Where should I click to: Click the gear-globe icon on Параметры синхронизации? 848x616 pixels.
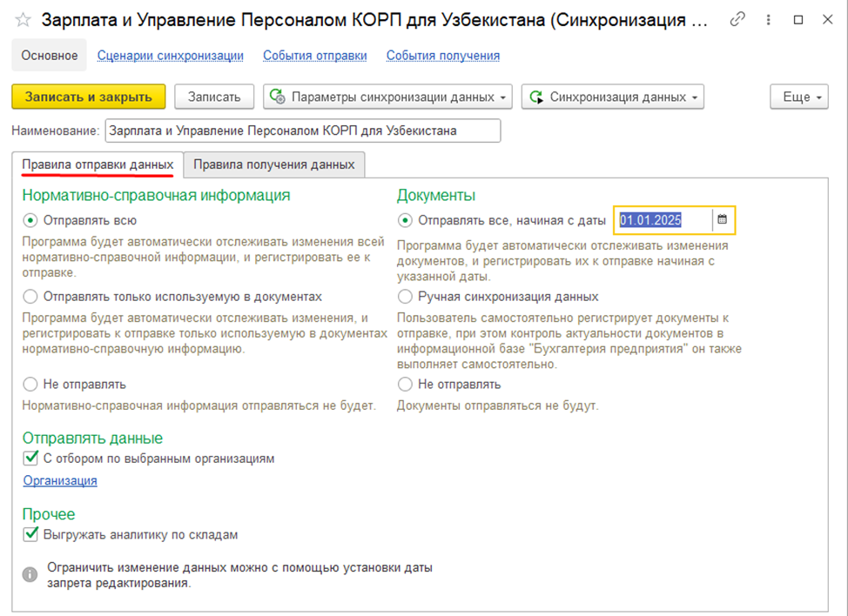click(279, 97)
